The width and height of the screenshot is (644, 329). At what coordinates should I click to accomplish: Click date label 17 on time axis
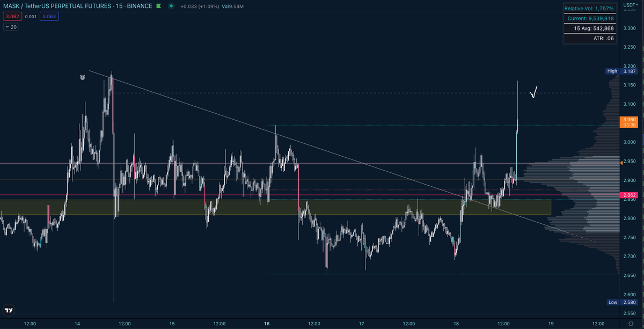(x=362, y=324)
